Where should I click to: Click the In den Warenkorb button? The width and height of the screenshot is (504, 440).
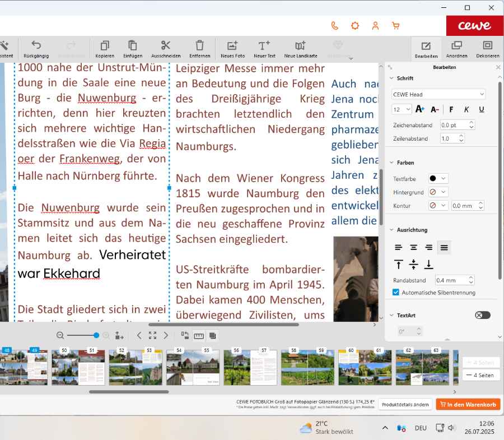pyautogui.click(x=468, y=405)
